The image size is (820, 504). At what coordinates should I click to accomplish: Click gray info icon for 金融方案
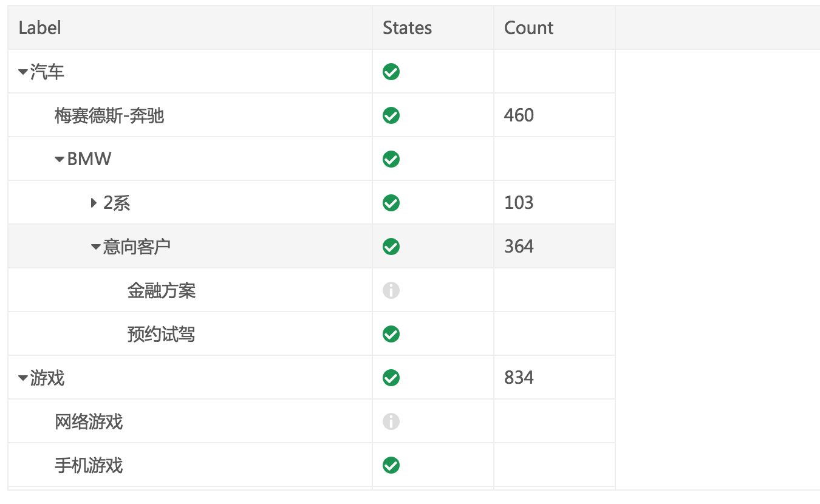pyautogui.click(x=391, y=290)
